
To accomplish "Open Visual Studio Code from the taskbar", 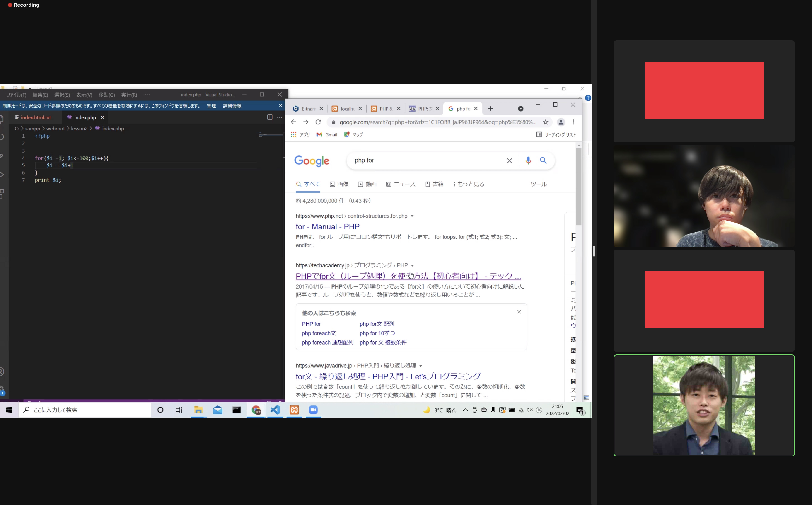I will click(275, 410).
